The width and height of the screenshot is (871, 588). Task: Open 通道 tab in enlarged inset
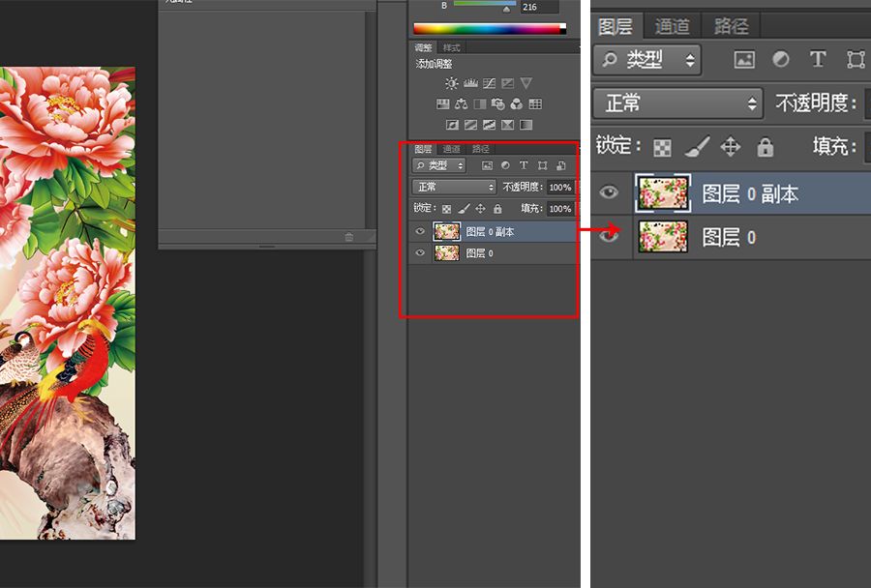tap(673, 26)
